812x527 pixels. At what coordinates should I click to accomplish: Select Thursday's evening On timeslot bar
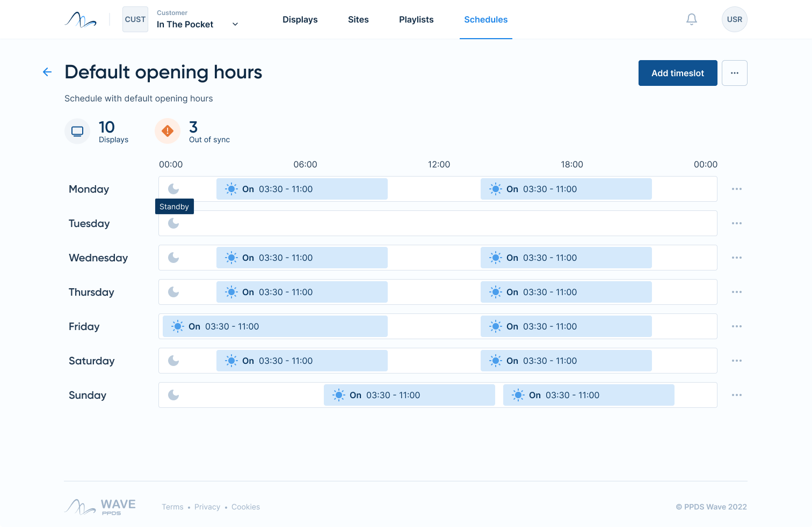pos(566,292)
